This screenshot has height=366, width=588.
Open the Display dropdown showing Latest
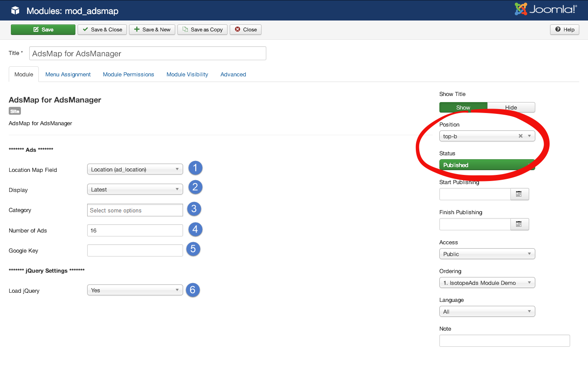pyautogui.click(x=135, y=189)
